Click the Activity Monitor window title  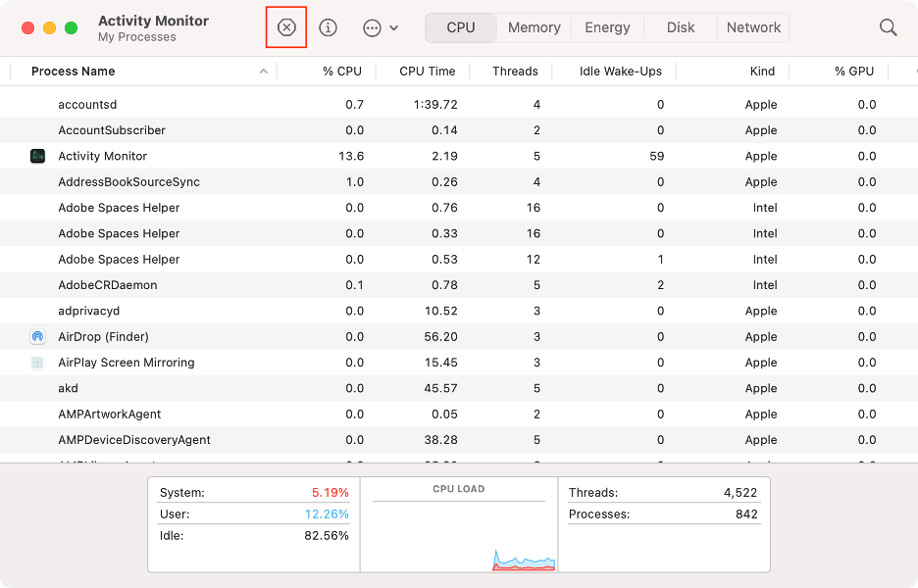[153, 21]
